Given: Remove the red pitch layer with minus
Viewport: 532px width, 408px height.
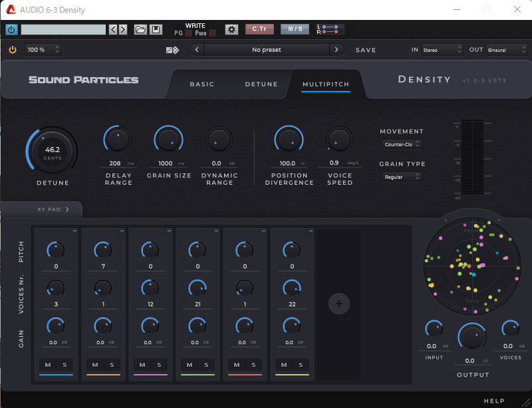Looking at the screenshot, I should point(263,231).
